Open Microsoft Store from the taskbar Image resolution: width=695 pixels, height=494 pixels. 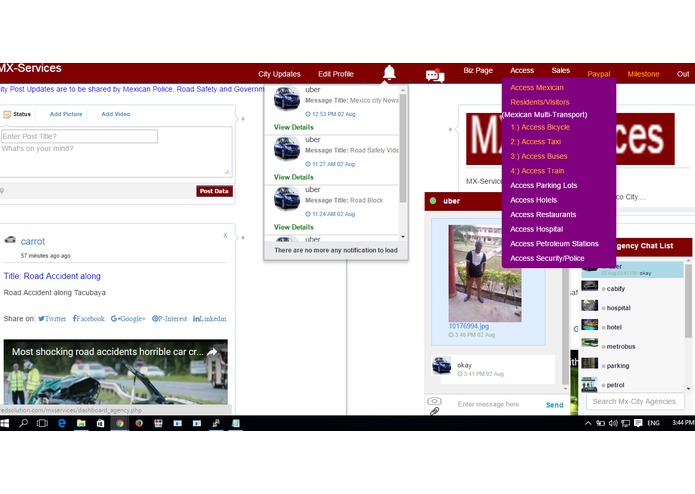pyautogui.click(x=101, y=423)
